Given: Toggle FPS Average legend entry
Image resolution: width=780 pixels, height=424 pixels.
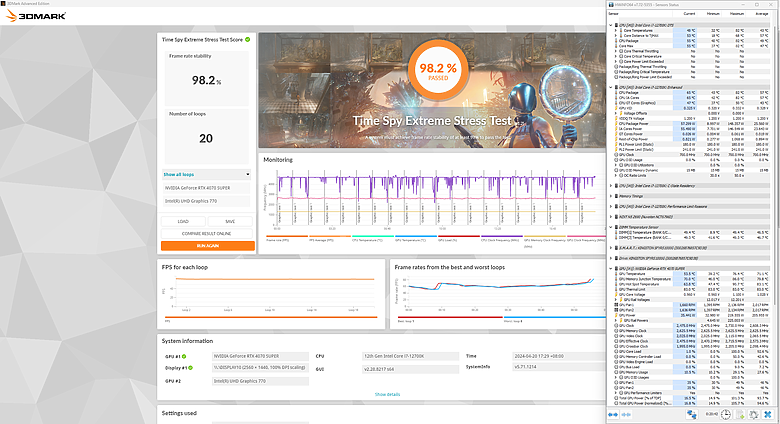Looking at the screenshot, I should (330, 238).
